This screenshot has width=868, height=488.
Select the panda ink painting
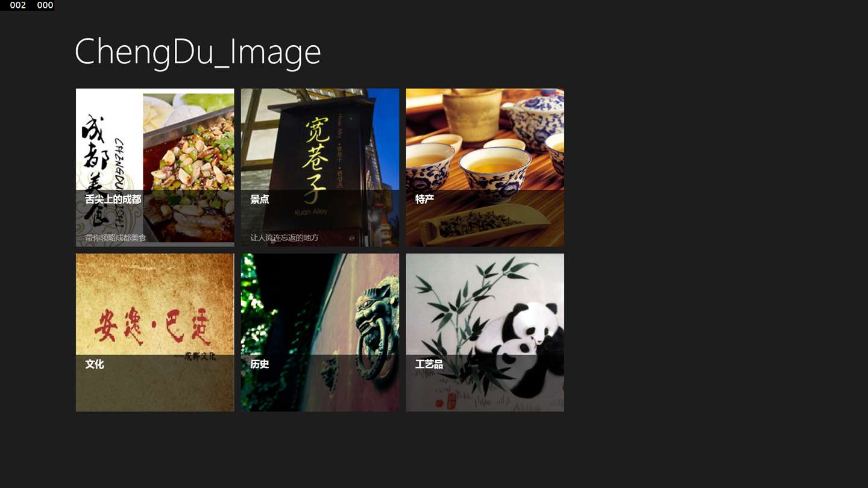[485, 333]
